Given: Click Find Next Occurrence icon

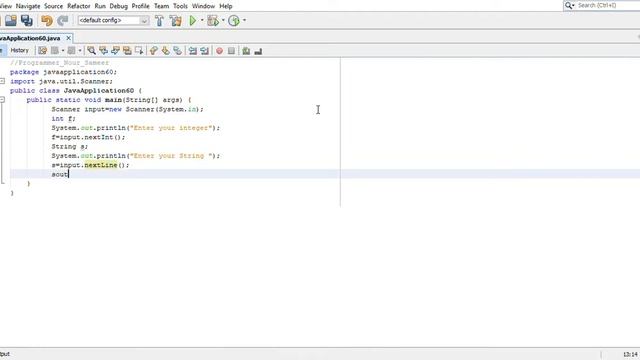Looking at the screenshot, I should pos(115,51).
